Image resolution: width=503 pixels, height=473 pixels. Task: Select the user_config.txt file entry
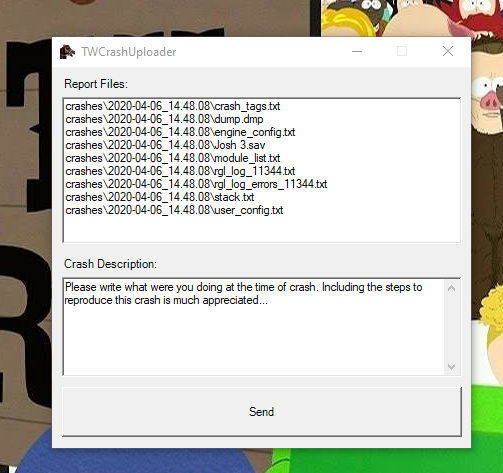tap(174, 210)
